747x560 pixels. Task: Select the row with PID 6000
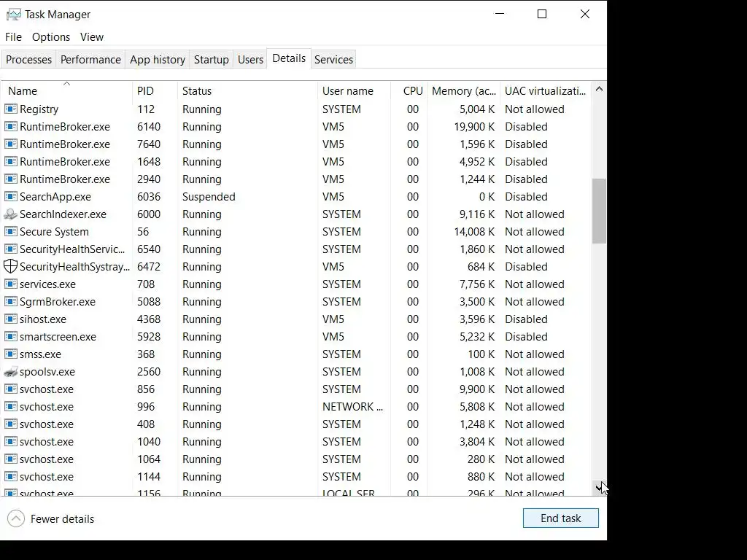coord(295,214)
